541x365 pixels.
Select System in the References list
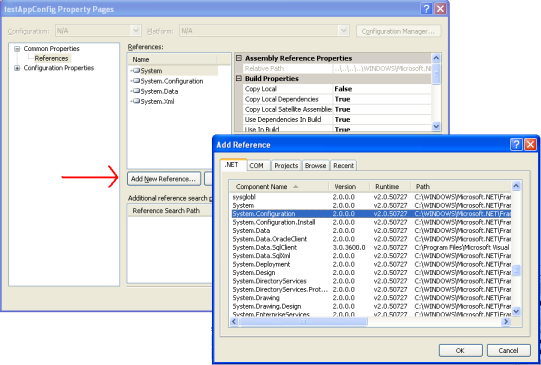(151, 71)
